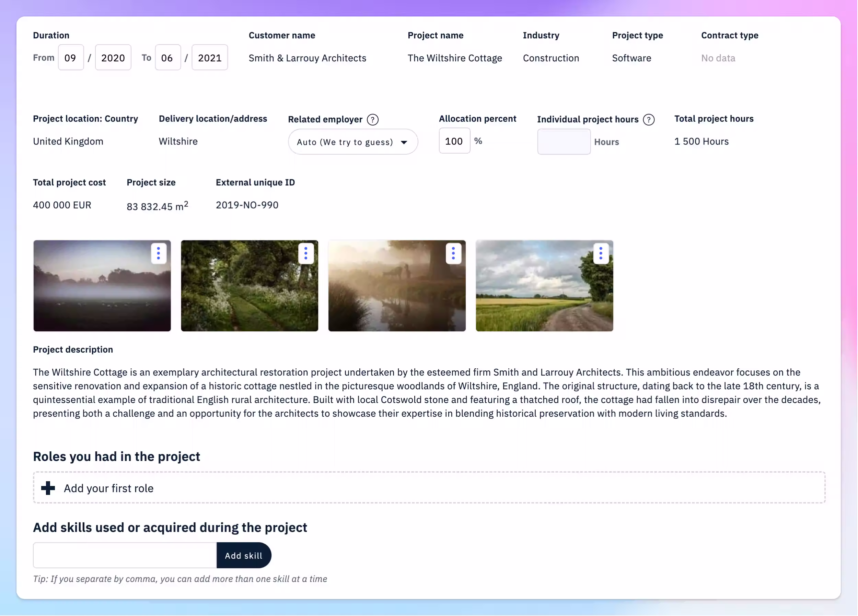Screen dimensions: 858x616
Task: Click the To year field 2021
Action: click(210, 58)
